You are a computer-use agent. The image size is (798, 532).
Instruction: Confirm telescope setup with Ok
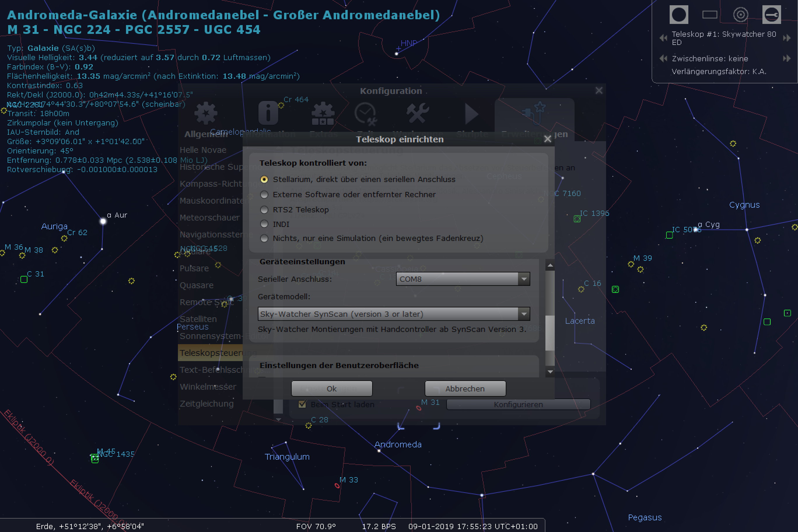tap(332, 388)
